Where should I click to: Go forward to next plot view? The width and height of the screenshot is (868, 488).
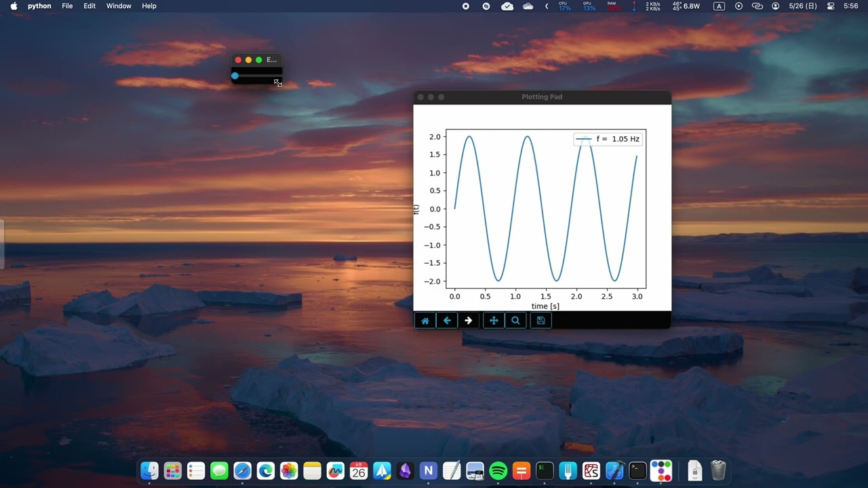(469, 321)
